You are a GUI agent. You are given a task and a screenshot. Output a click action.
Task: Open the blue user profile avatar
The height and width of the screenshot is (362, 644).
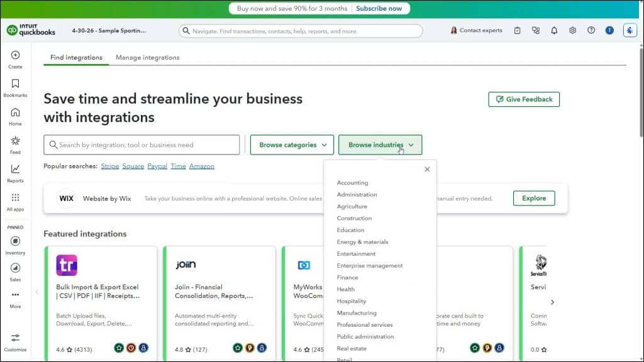(x=609, y=30)
